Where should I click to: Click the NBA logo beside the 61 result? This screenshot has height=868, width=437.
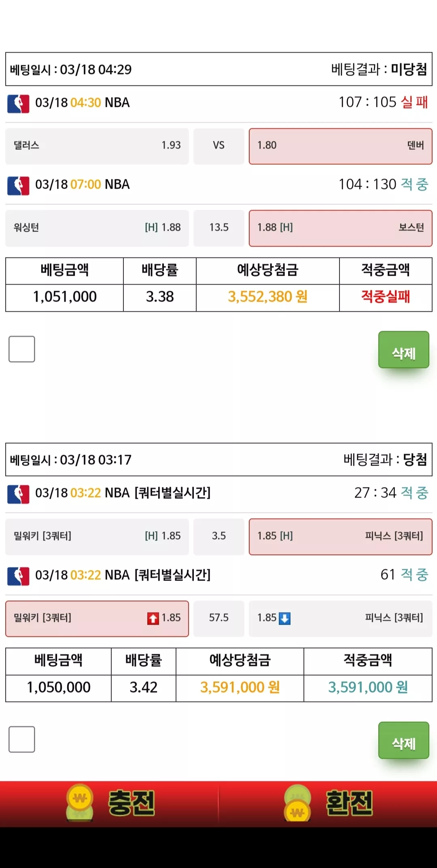pyautogui.click(x=18, y=576)
